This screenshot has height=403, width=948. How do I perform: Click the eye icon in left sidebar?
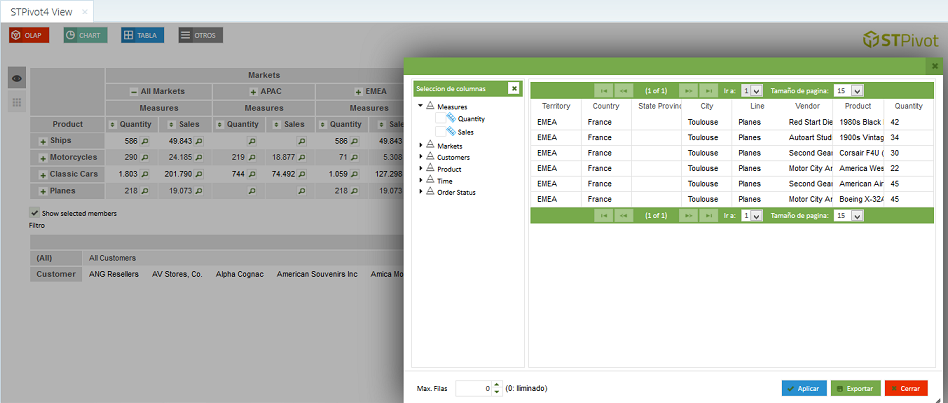(x=17, y=78)
